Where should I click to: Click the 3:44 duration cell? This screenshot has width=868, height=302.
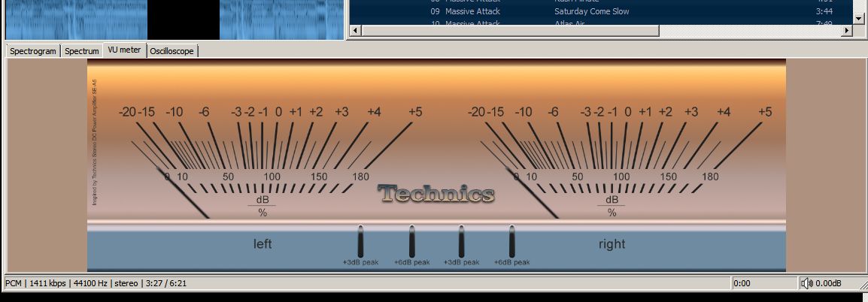[x=824, y=11]
